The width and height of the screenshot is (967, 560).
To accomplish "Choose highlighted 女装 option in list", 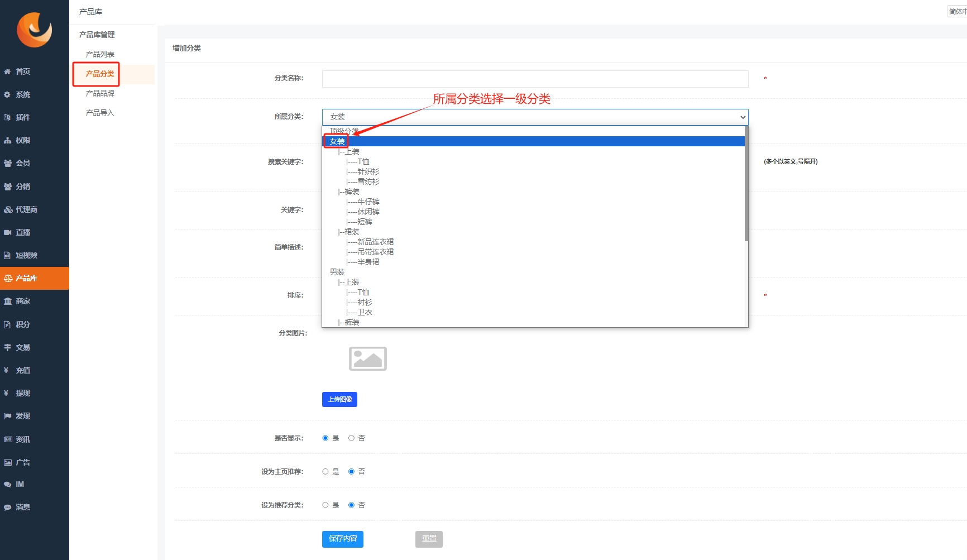I will pos(533,141).
